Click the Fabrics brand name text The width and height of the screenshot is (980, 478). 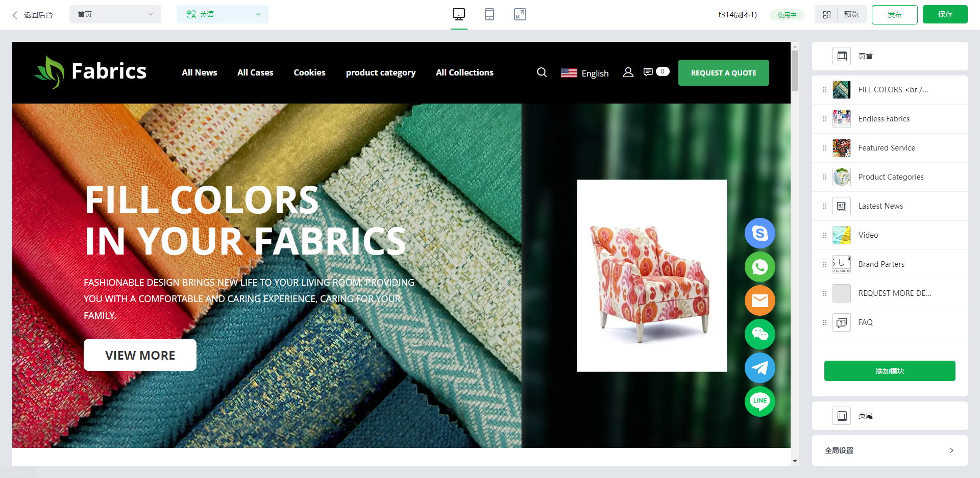(109, 71)
